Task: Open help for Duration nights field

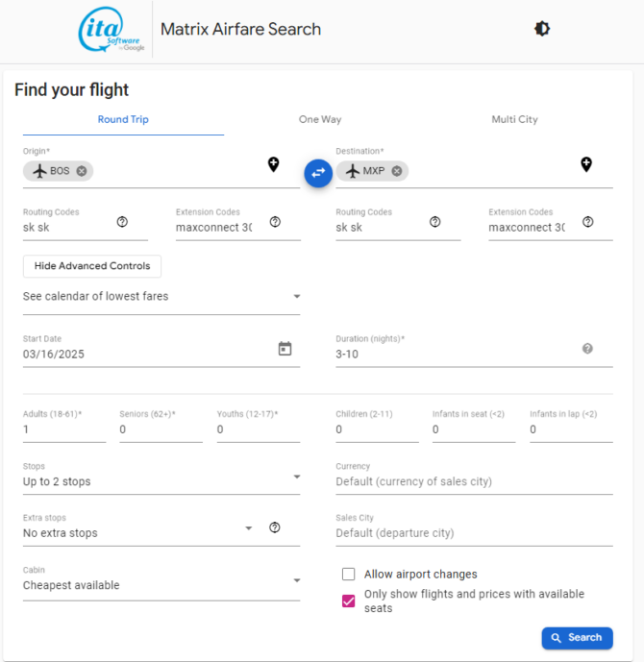Action: pos(587,349)
